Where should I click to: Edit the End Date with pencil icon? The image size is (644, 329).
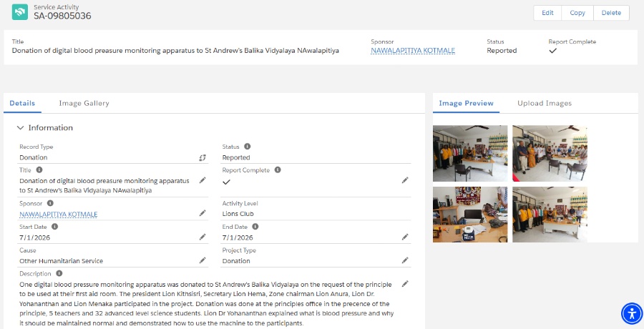(405, 237)
